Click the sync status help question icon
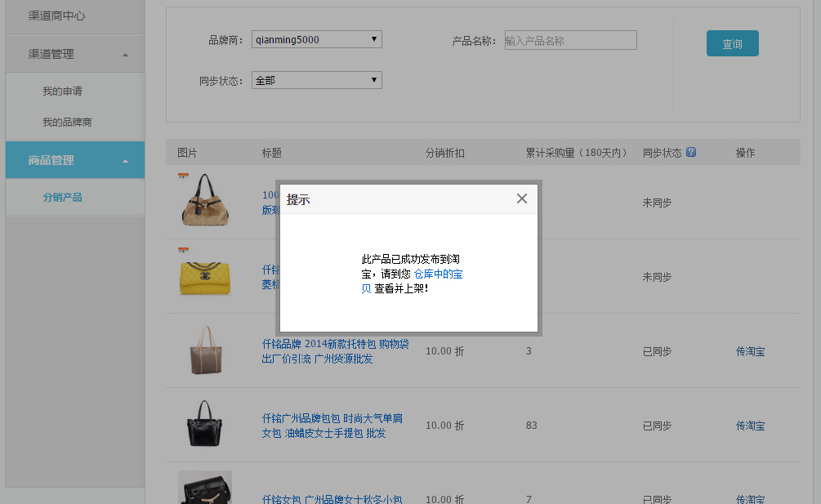Viewport: 821px width, 504px height. (x=691, y=152)
